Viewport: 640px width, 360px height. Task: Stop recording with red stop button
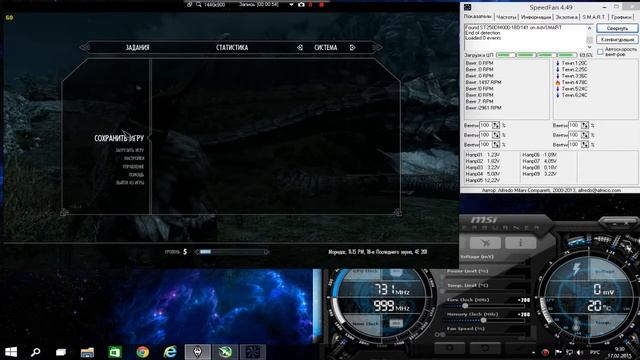(321, 4)
